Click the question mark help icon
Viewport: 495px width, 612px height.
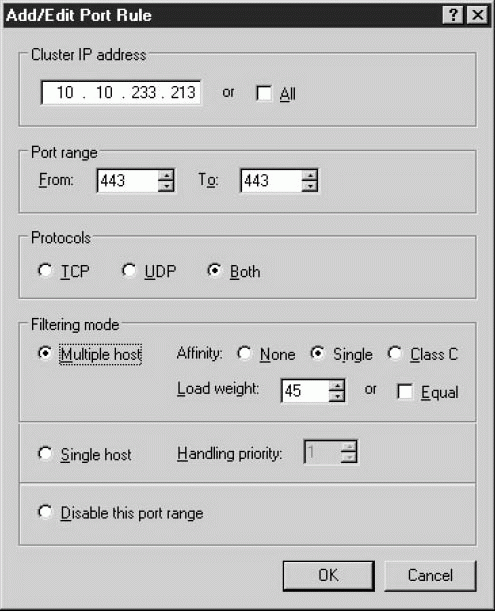click(x=453, y=16)
